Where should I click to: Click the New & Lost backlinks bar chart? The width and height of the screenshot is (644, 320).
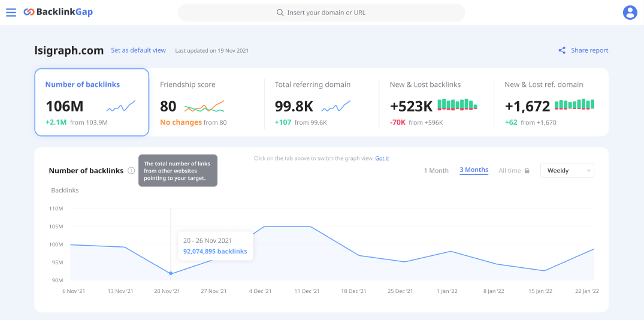coord(458,104)
